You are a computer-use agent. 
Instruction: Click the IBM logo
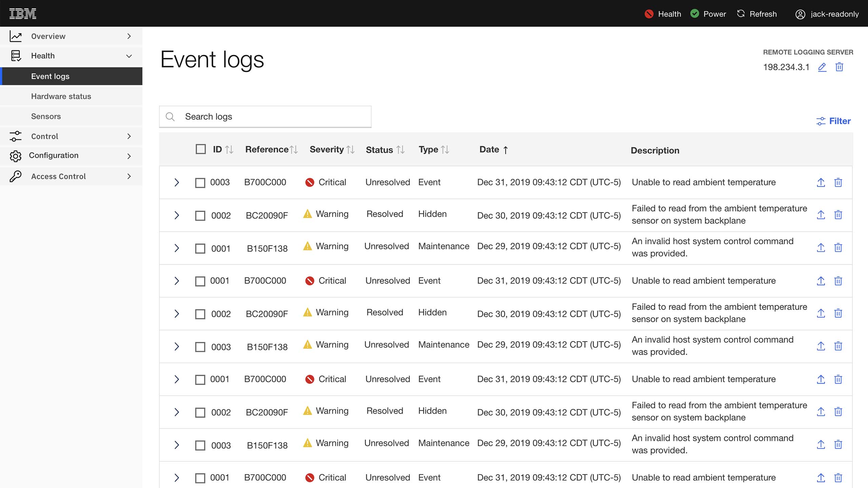[23, 14]
